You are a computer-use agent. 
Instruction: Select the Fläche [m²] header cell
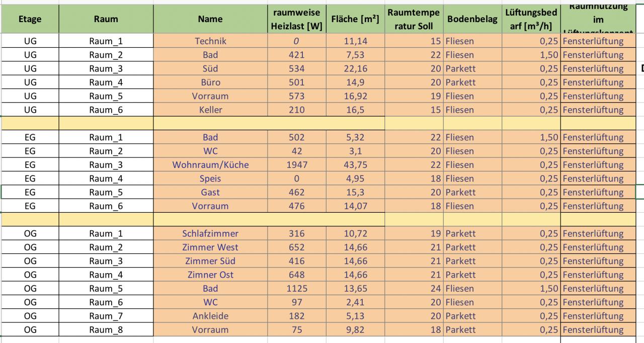tap(355, 19)
